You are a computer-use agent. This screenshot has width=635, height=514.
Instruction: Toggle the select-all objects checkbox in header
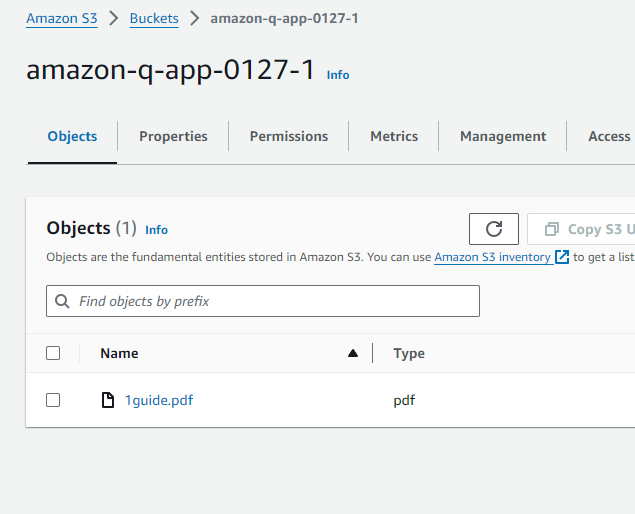pyautogui.click(x=53, y=353)
